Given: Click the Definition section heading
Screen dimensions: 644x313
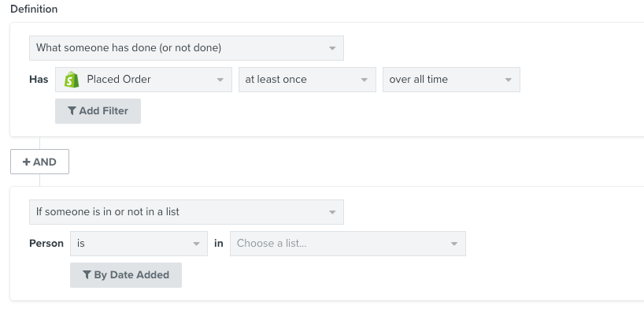Looking at the screenshot, I should (34, 9).
